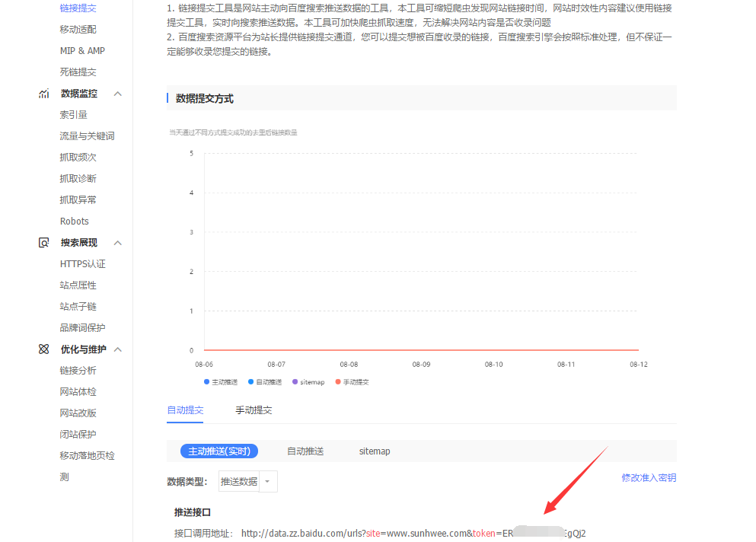Toggle 自动推送 legend series
The height and width of the screenshot is (542, 756).
(265, 382)
